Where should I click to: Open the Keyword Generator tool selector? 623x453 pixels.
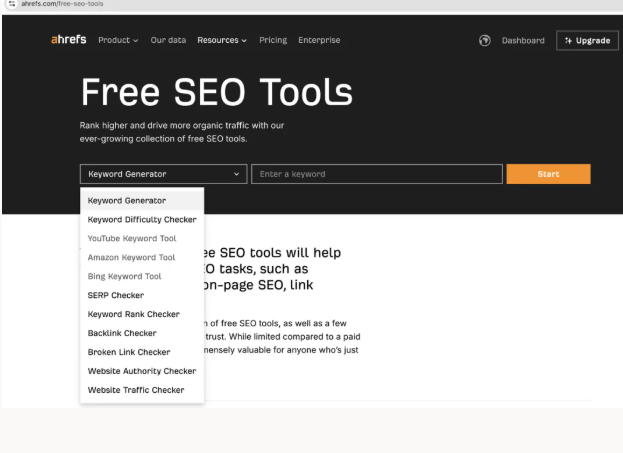point(163,174)
